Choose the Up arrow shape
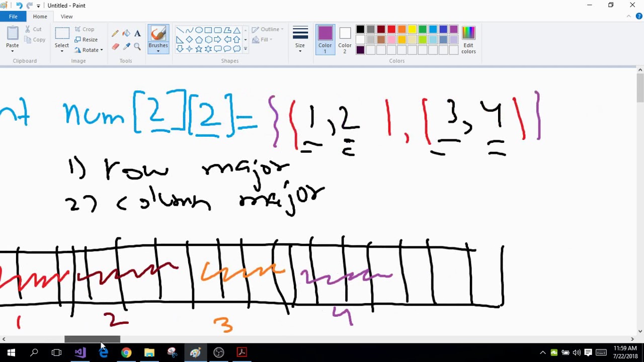 (x=237, y=40)
